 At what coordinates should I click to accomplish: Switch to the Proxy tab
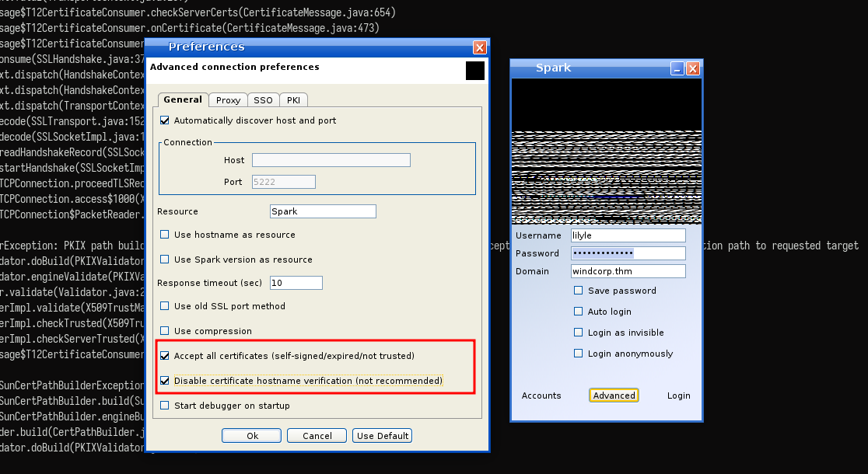(x=228, y=100)
